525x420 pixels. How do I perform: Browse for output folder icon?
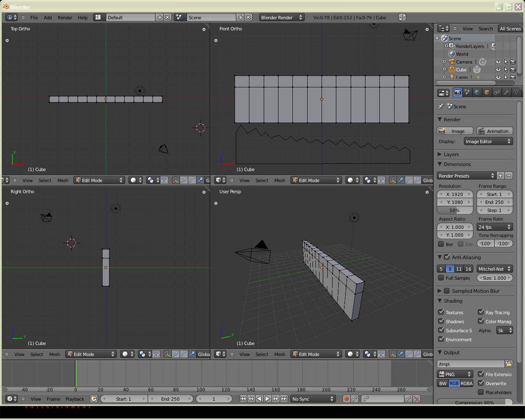[509, 364]
